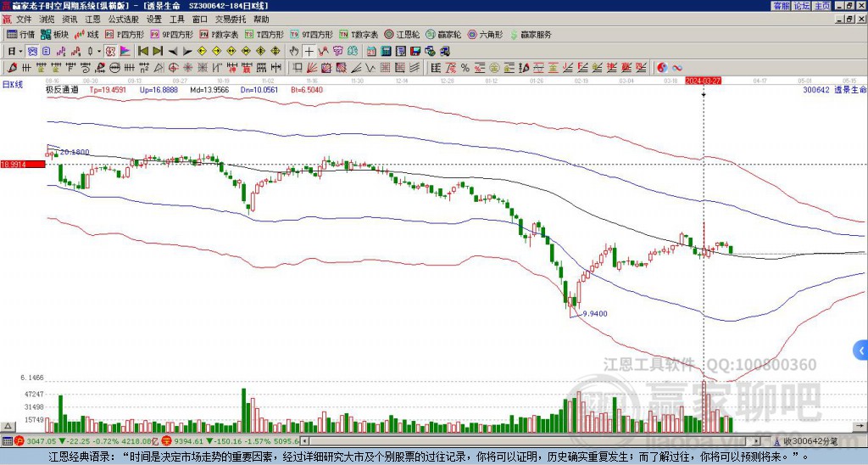Open the 文件 menu
This screenshot has width=868, height=465.
(x=24, y=20)
